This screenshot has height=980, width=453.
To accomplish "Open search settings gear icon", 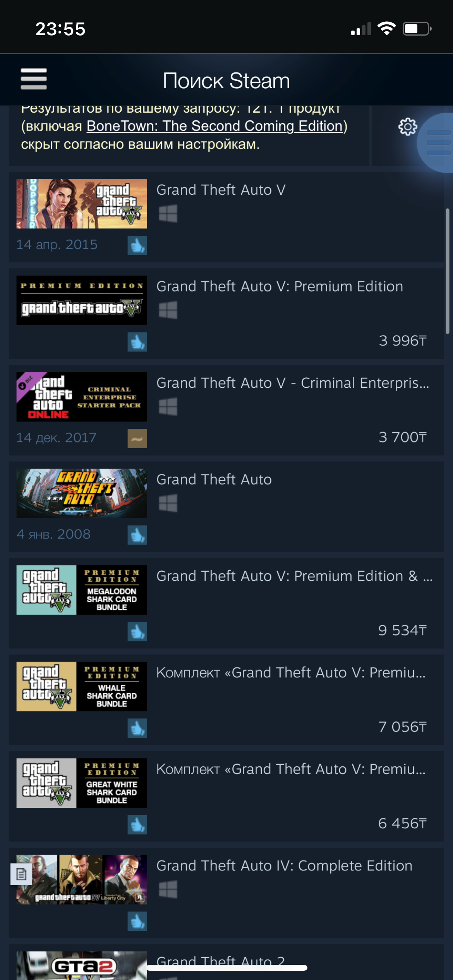I will point(408,127).
